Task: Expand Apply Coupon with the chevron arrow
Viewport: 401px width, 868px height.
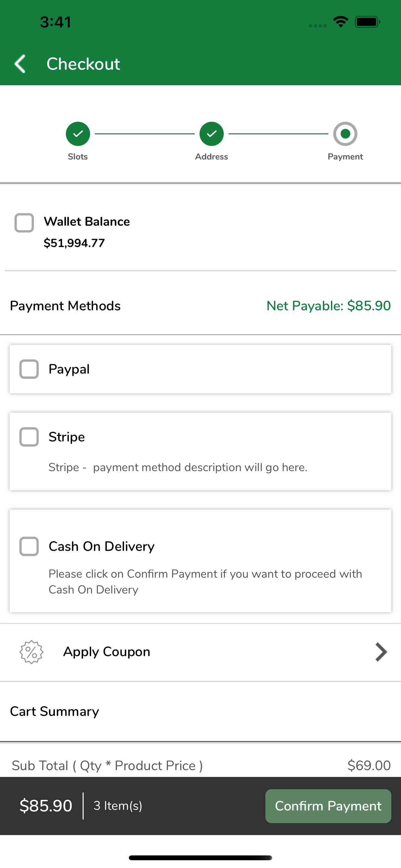Action: (x=381, y=652)
